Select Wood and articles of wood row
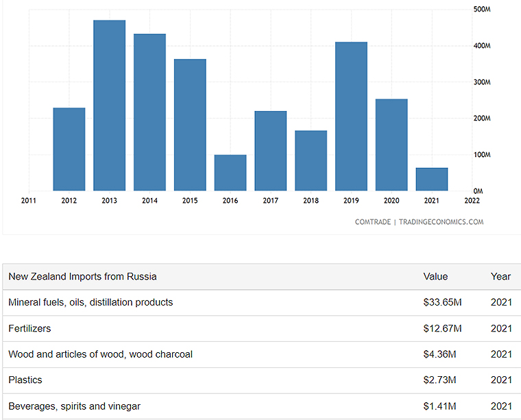Screen dimensions: 521x420 (x=100, y=354)
